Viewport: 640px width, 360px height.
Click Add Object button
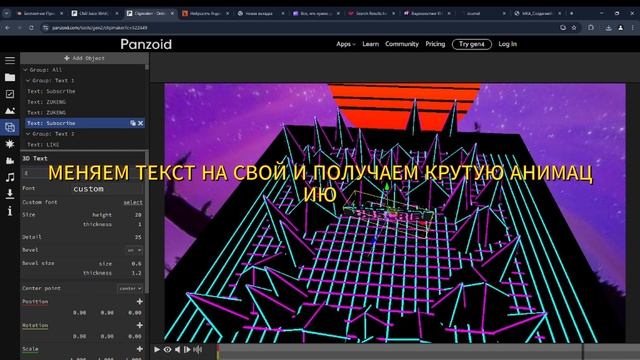click(x=84, y=58)
